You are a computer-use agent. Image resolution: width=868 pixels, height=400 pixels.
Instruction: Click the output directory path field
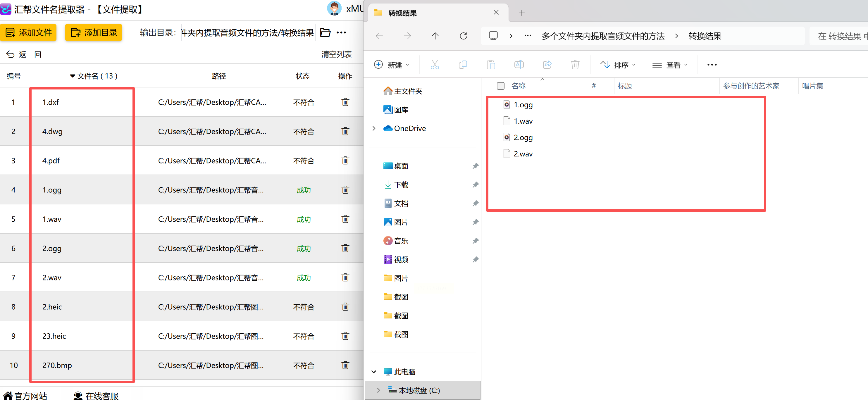click(248, 33)
